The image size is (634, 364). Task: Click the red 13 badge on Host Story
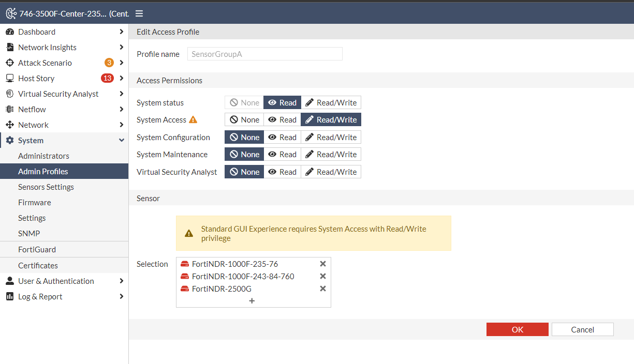(107, 78)
